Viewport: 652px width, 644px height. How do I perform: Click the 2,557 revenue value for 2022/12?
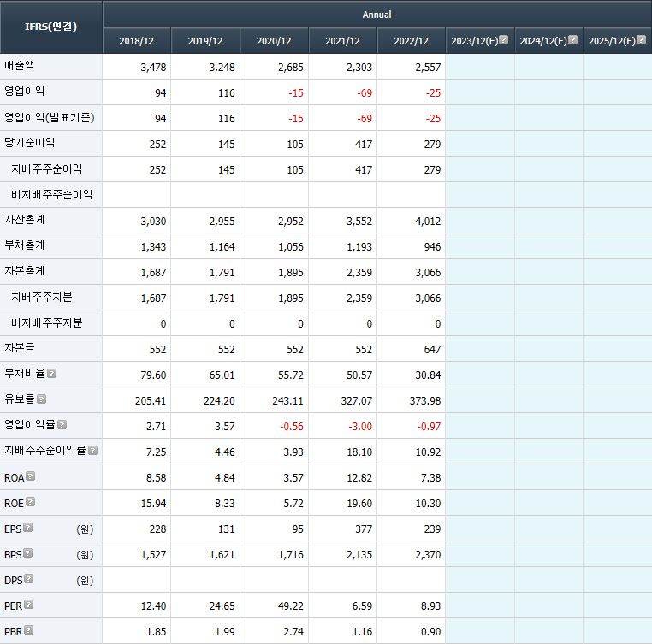point(428,67)
